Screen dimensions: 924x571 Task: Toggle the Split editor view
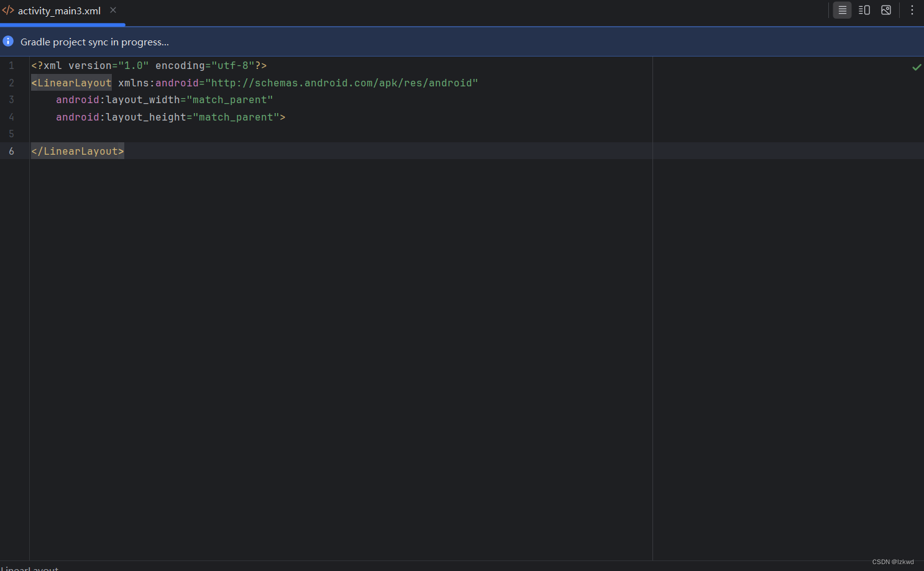click(x=864, y=10)
